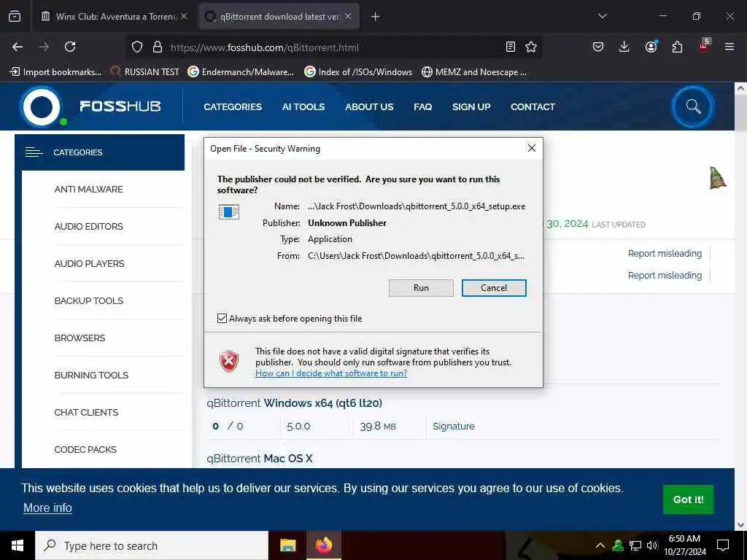
Task: Open the Firefox downloads panel
Action: [x=624, y=47]
